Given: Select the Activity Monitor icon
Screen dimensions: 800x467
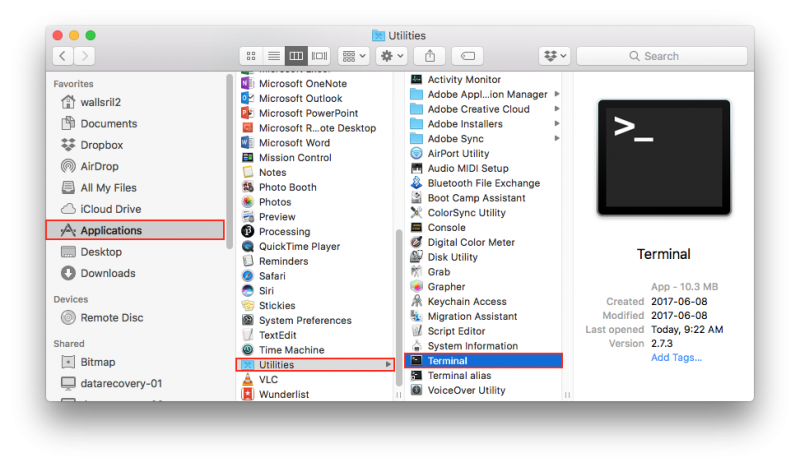Looking at the screenshot, I should (416, 79).
